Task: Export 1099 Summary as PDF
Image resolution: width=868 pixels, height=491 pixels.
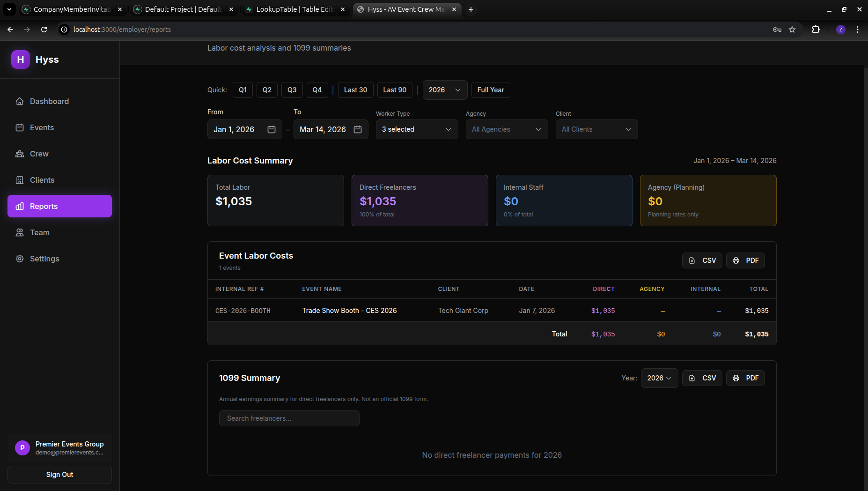Action: coord(745,378)
